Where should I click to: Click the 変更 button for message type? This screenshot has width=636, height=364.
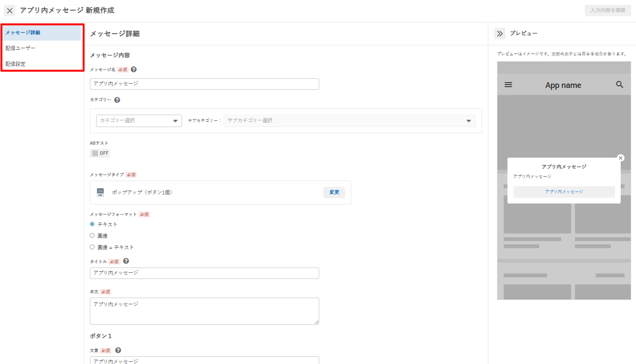coord(334,192)
